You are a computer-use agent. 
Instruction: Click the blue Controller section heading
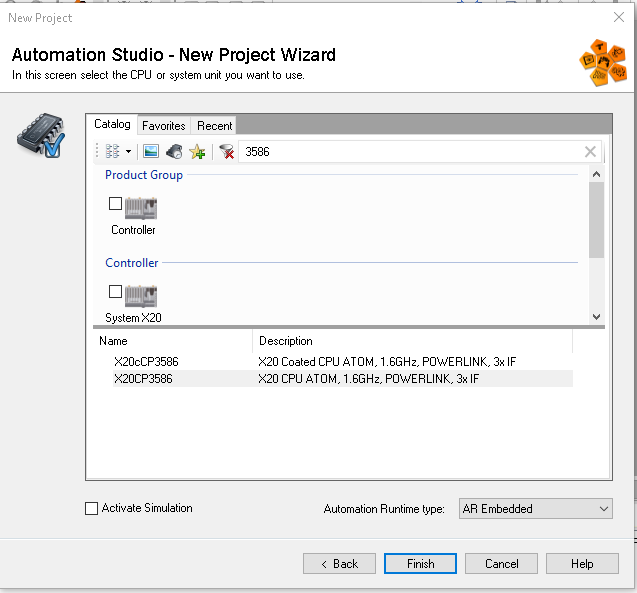click(x=132, y=263)
